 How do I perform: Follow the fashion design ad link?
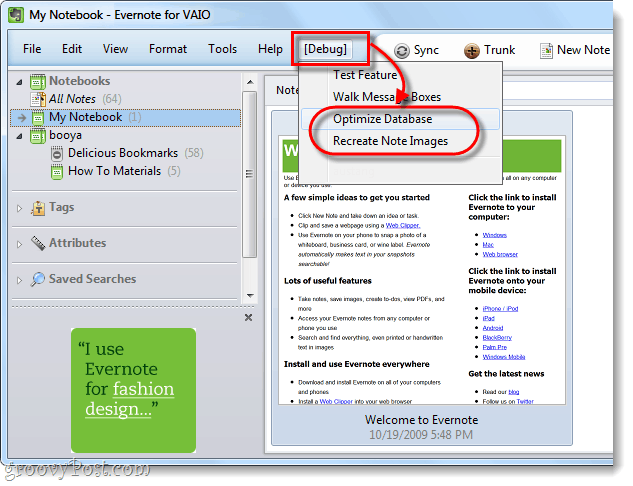click(x=129, y=399)
